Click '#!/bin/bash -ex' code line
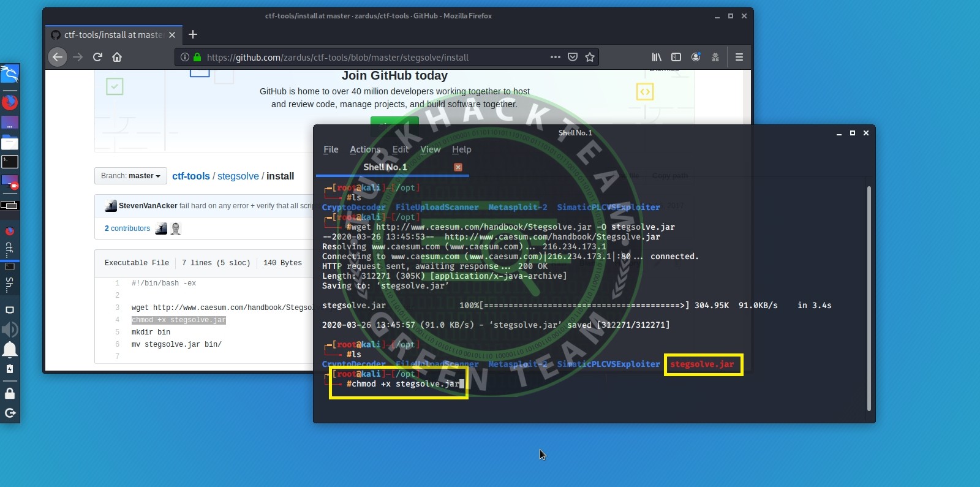The image size is (980, 487). [x=164, y=283]
